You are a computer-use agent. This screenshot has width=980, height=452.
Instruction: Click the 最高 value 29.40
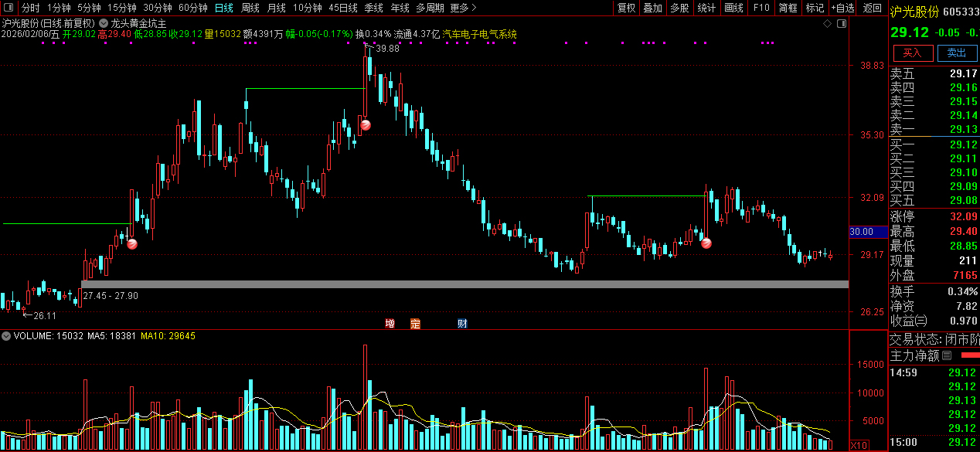pyautogui.click(x=963, y=231)
